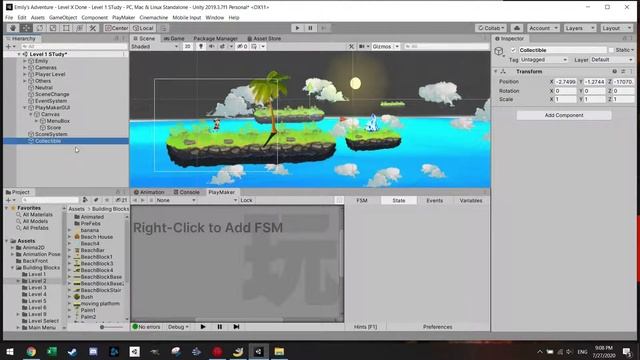This screenshot has width=640, height=360.
Task: Open the Gizmos dropdown
Action: pyautogui.click(x=385, y=47)
